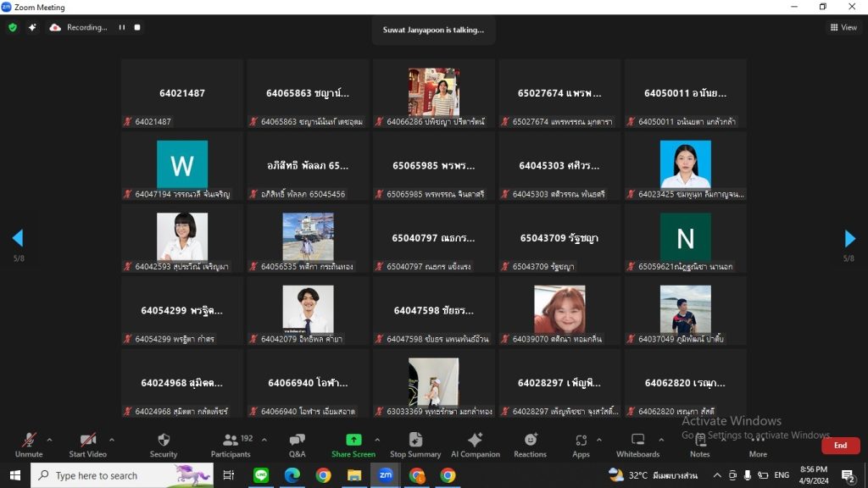Select the tile with the teal W avatar
Viewport: 868px width, 488px height.
coord(182,166)
